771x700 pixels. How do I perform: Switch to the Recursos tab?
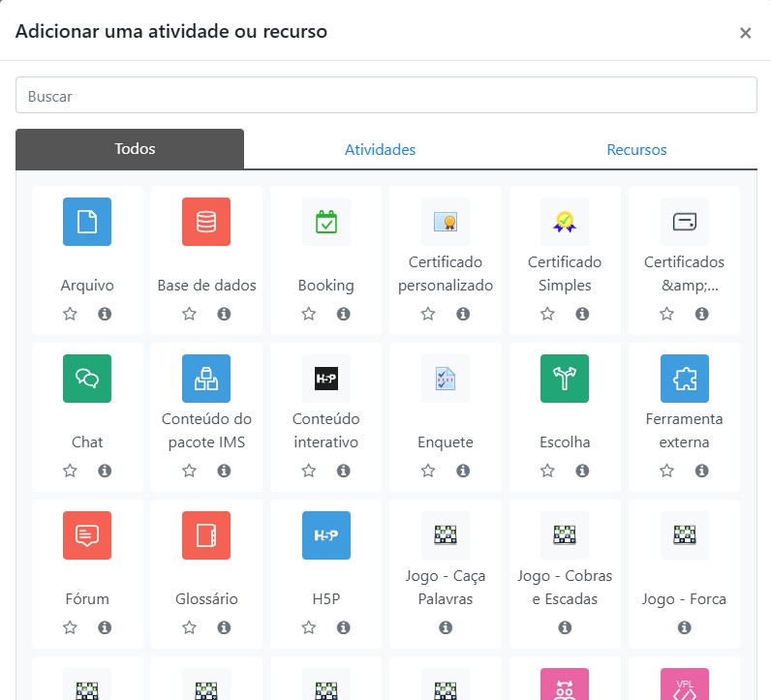coord(636,150)
